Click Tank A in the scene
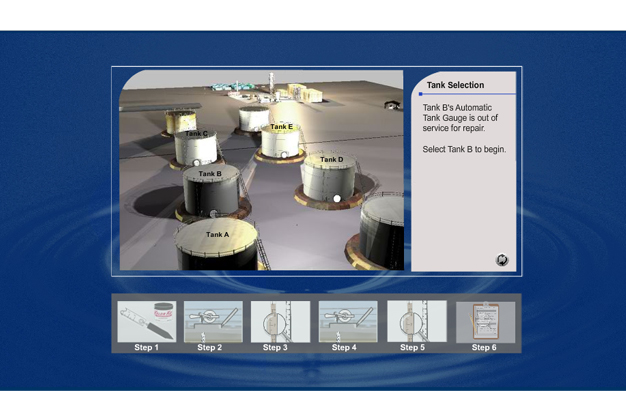 216,246
